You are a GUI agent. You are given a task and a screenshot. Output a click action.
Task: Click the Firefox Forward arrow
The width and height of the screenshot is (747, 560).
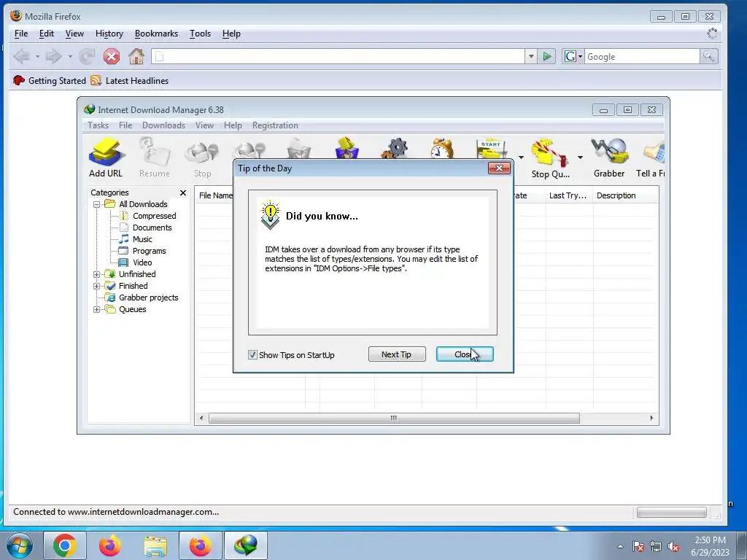53,57
